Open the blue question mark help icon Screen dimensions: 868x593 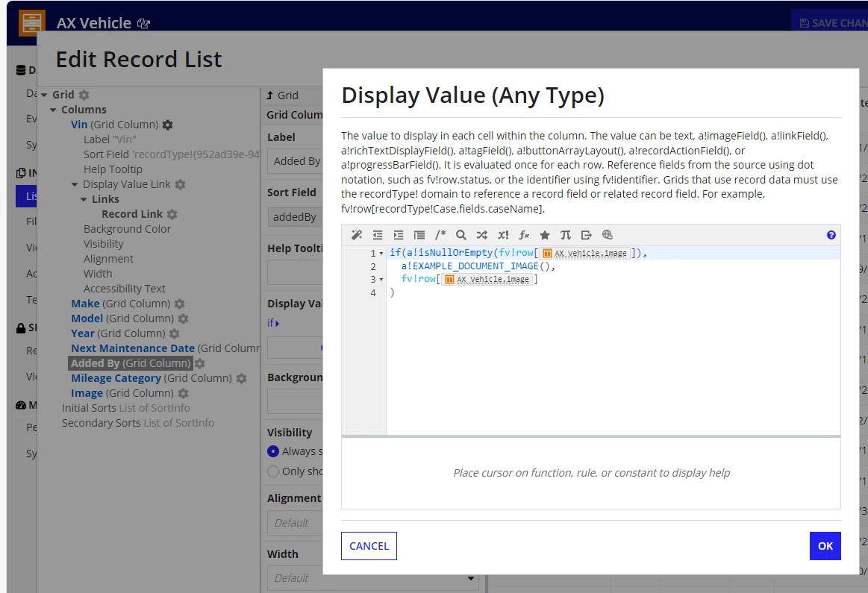click(x=831, y=235)
